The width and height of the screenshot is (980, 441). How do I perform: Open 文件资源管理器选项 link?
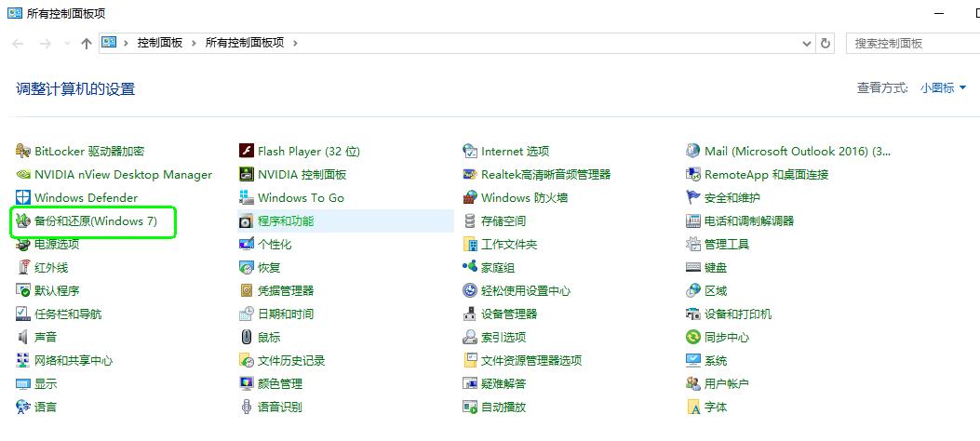(x=531, y=360)
